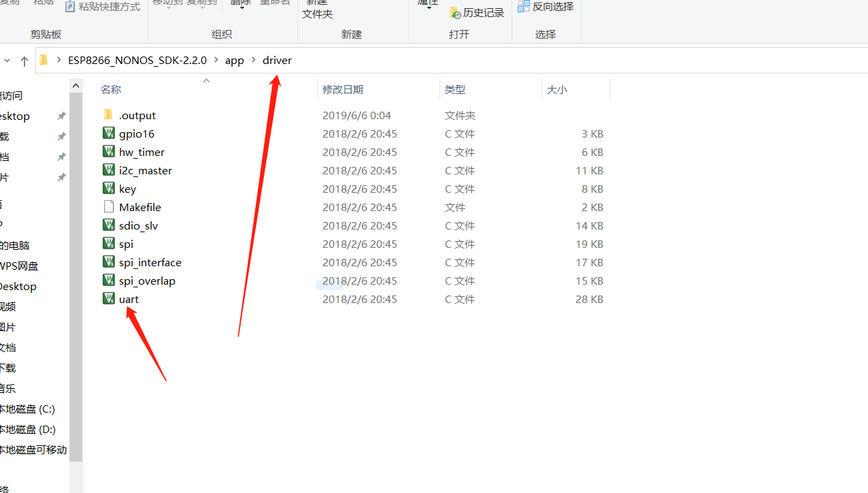This screenshot has height=493, width=868.
Task: Go up one folder level arrow
Action: pyautogui.click(x=24, y=61)
